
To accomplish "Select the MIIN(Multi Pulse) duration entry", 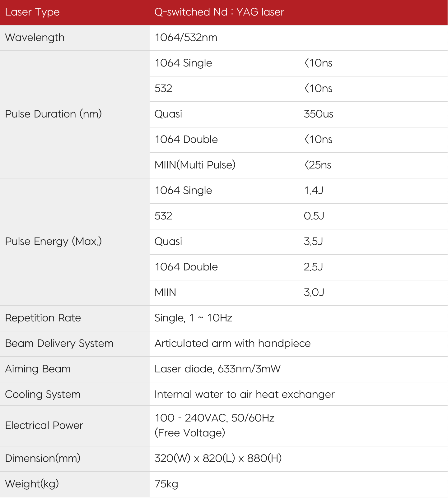I will pyautogui.click(x=195, y=165).
